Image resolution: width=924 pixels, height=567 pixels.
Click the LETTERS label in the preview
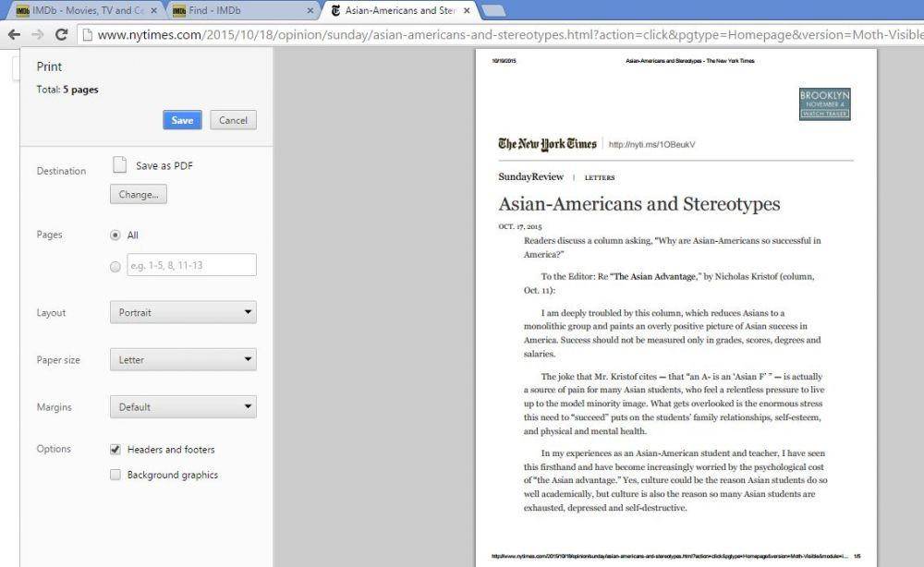(600, 177)
